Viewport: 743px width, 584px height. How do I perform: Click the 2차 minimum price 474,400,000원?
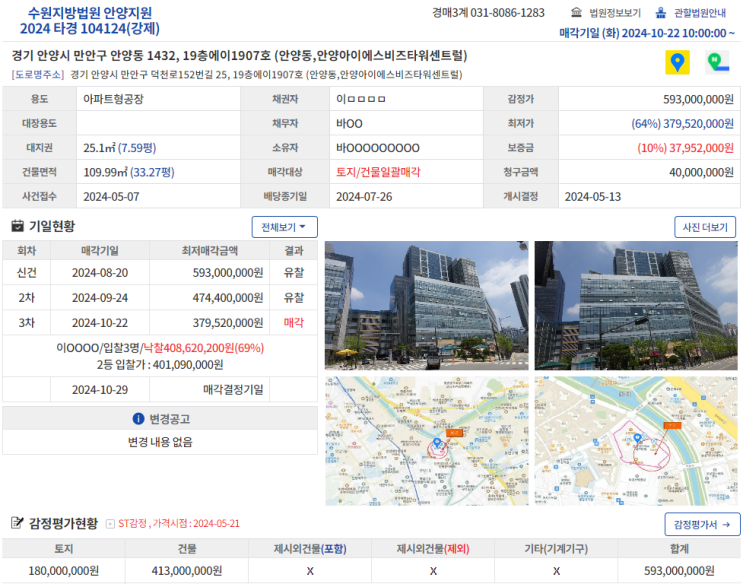coord(228,298)
